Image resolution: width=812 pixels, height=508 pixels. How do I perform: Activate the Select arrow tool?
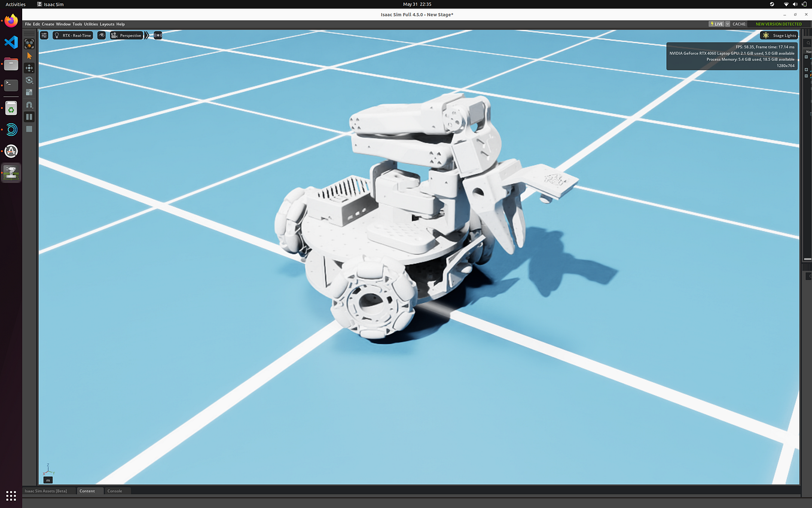pyautogui.click(x=29, y=55)
